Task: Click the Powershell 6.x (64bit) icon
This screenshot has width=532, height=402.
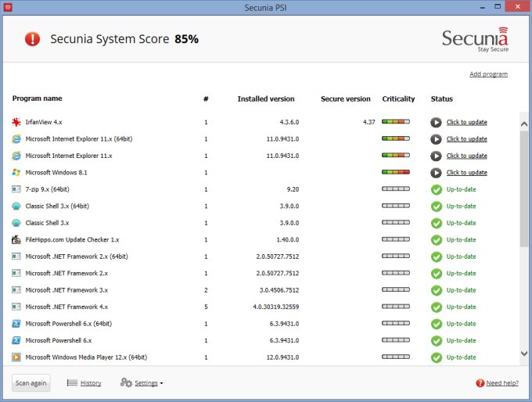Action: pyautogui.click(x=16, y=323)
